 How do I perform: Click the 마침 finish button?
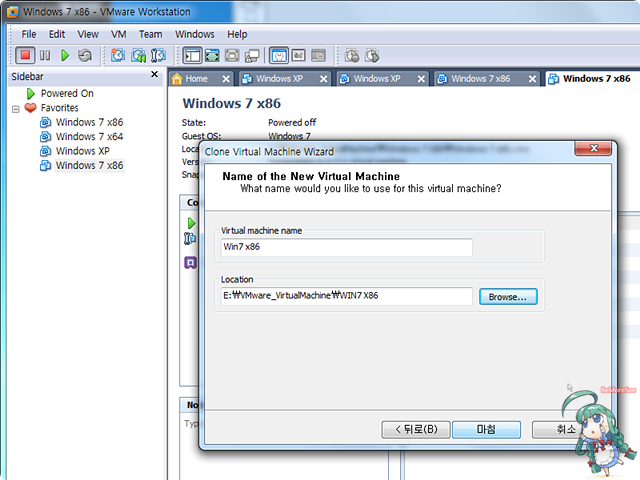coord(486,430)
